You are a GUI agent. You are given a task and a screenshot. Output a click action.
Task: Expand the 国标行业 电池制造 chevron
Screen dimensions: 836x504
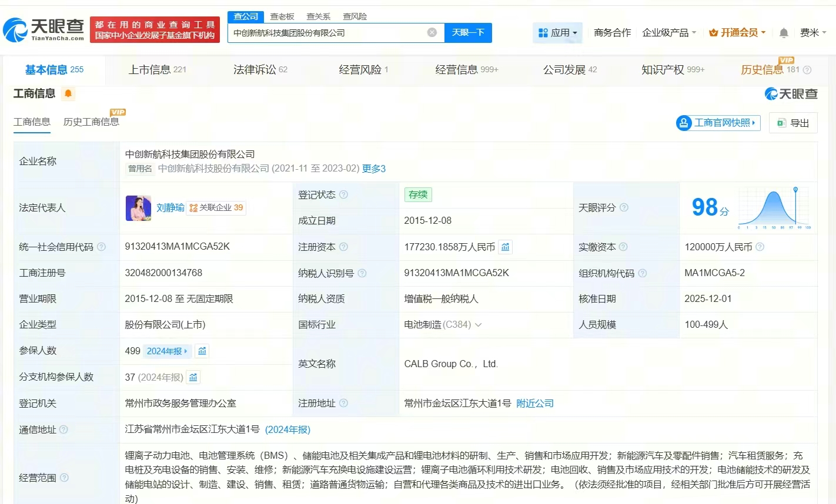478,325
